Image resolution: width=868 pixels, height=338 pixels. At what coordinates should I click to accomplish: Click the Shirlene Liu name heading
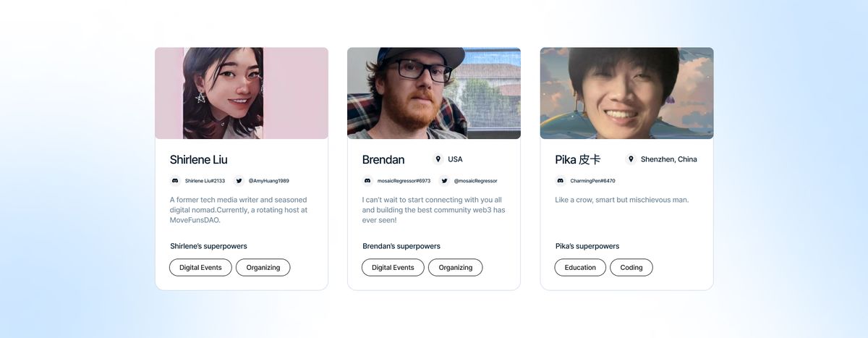[199, 159]
